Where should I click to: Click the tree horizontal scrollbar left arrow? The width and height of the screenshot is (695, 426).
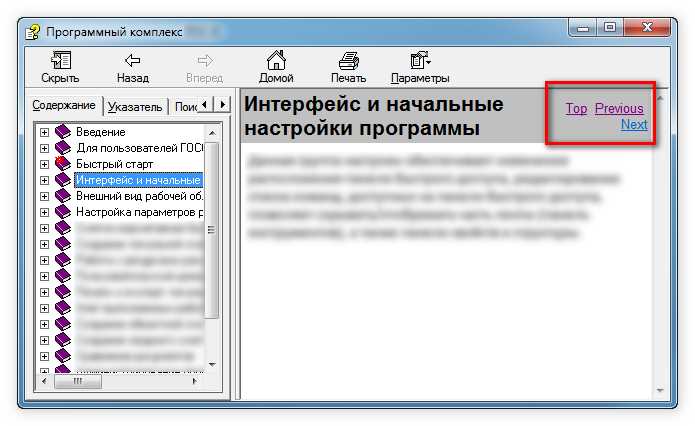click(44, 381)
